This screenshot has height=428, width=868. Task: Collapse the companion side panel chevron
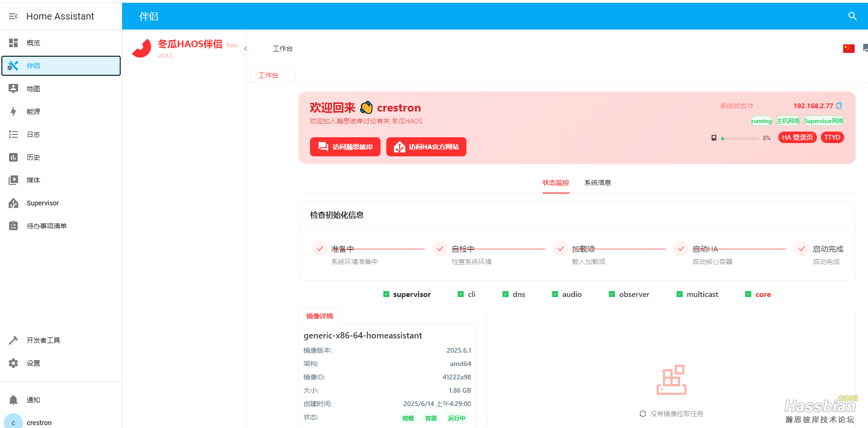pos(246,49)
